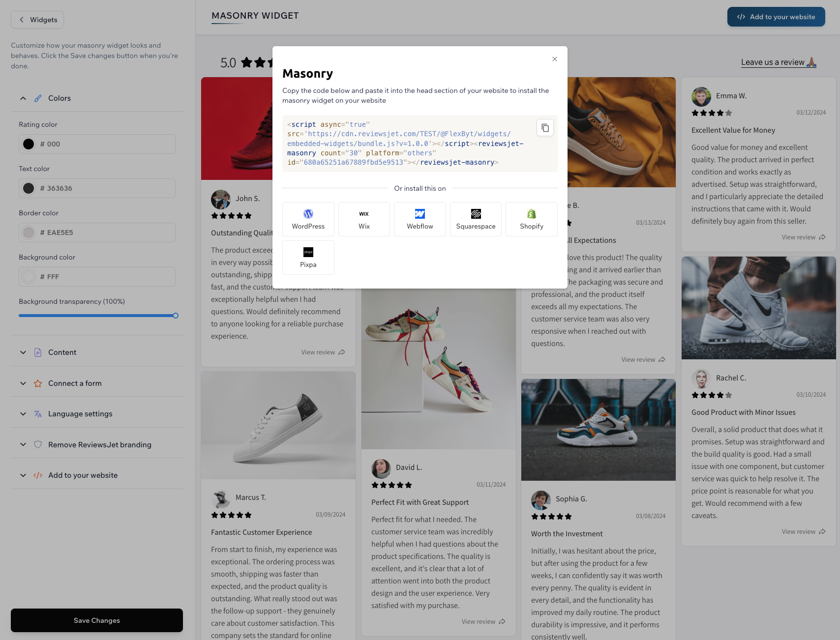Expand the Content section
Viewport: 840px width, 640px height.
97,352
